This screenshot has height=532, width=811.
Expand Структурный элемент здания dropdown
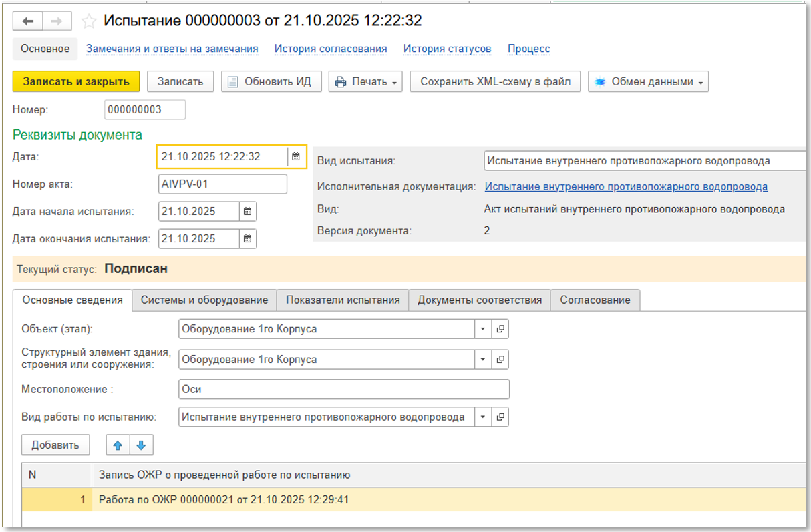[x=483, y=360]
